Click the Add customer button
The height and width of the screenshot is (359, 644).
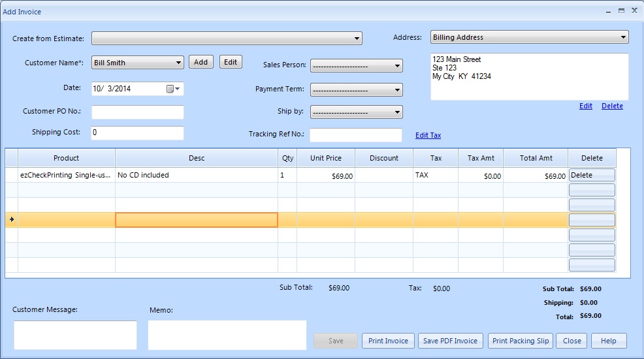point(201,62)
